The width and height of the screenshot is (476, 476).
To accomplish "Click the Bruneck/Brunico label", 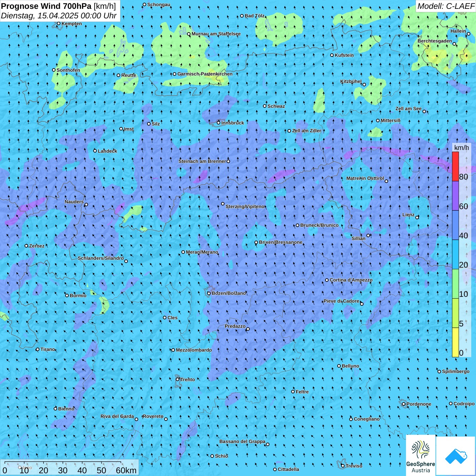I will [x=319, y=225].
